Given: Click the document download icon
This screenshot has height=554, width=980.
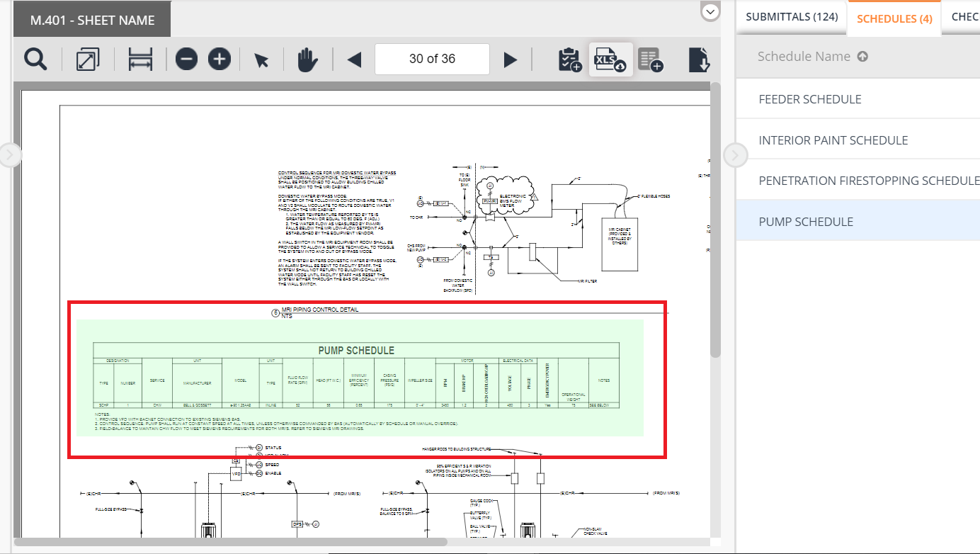Looking at the screenshot, I should [x=699, y=60].
